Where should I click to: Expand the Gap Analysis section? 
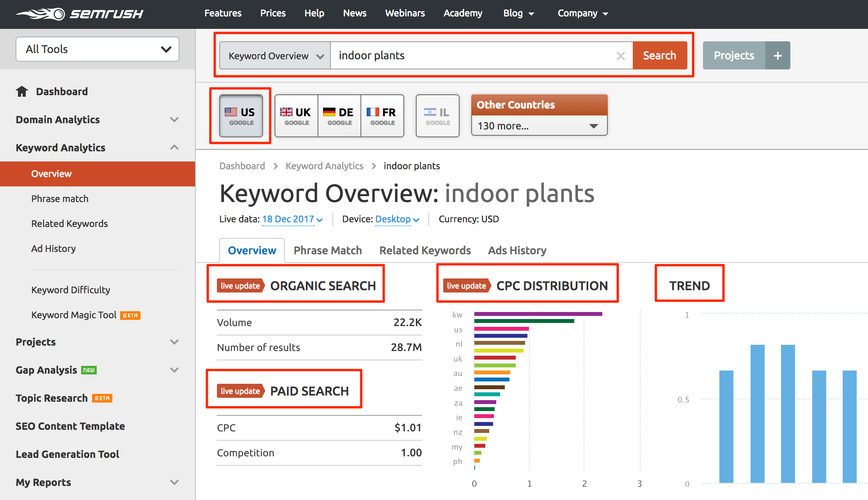(174, 370)
